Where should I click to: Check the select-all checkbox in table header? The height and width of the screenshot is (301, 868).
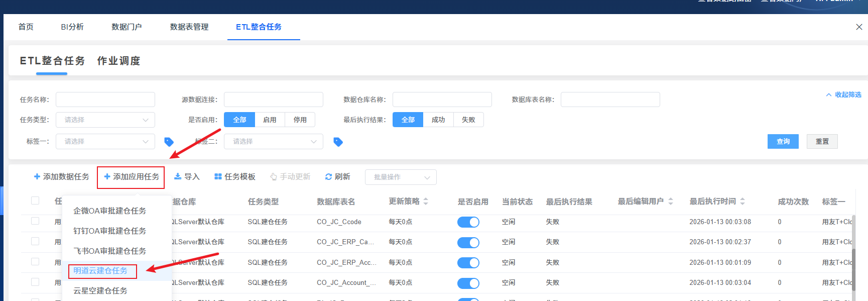[35, 200]
